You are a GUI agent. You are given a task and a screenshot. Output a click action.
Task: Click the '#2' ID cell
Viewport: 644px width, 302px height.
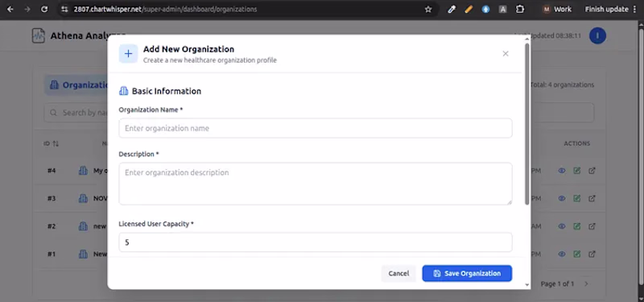point(52,226)
